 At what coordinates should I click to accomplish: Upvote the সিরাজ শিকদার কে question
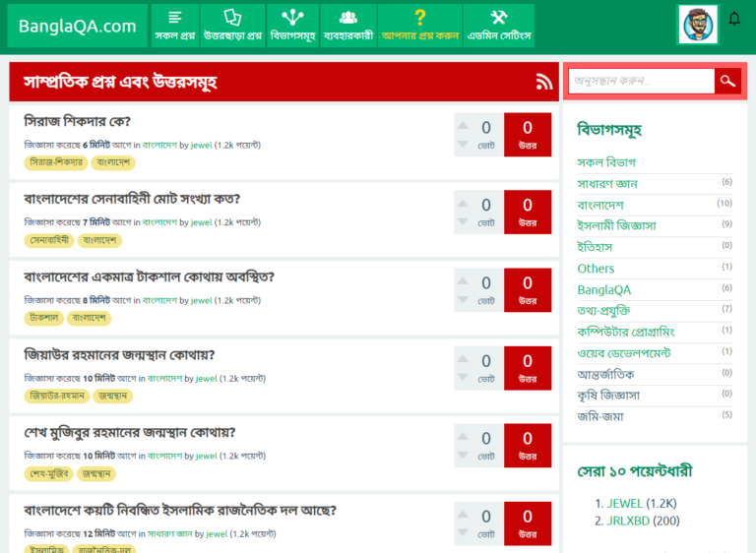click(x=463, y=122)
